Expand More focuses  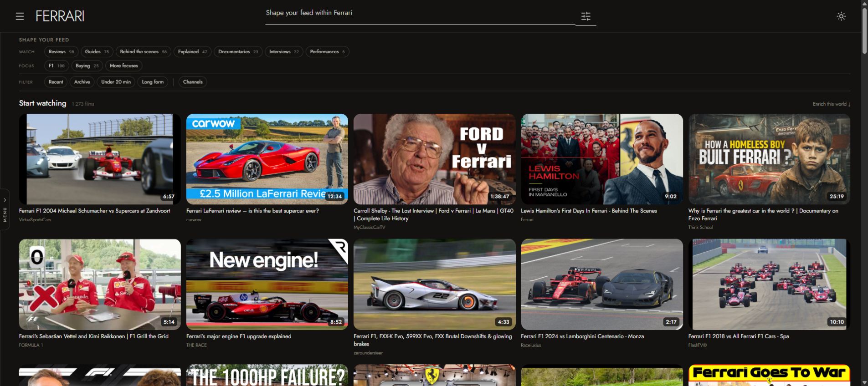[123, 66]
